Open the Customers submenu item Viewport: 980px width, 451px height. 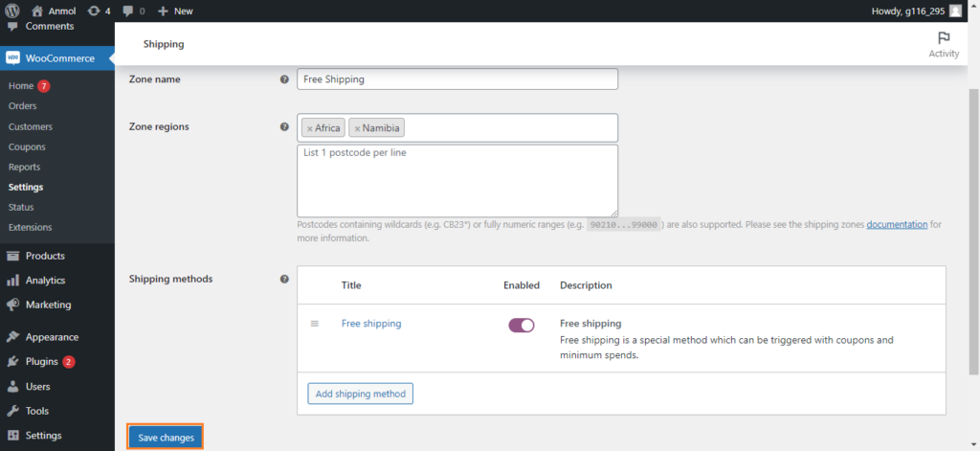point(30,126)
